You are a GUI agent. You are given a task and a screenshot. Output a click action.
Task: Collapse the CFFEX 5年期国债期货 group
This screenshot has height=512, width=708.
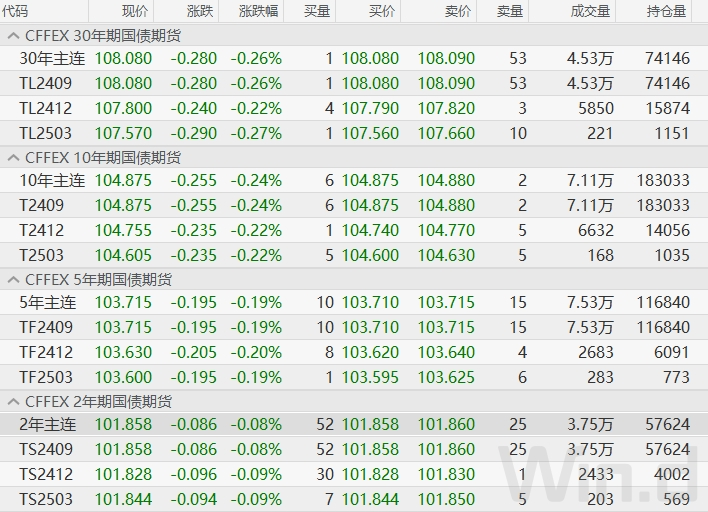point(13,280)
